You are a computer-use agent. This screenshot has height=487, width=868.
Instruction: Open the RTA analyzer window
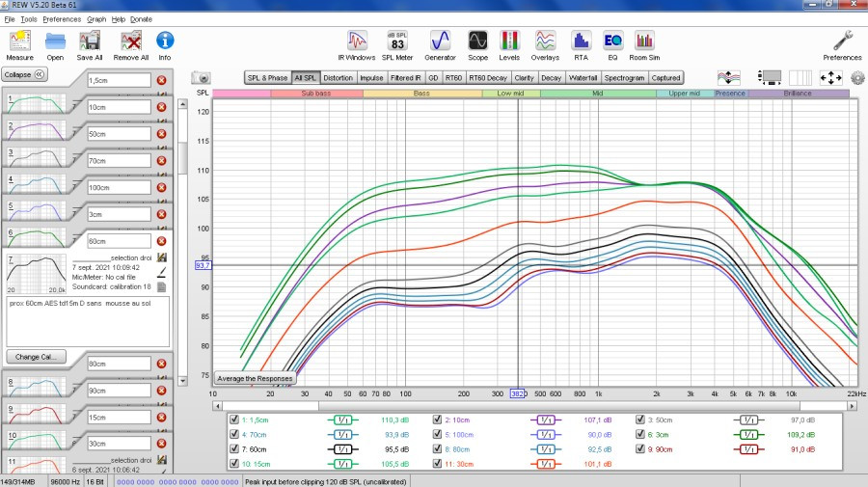point(581,41)
